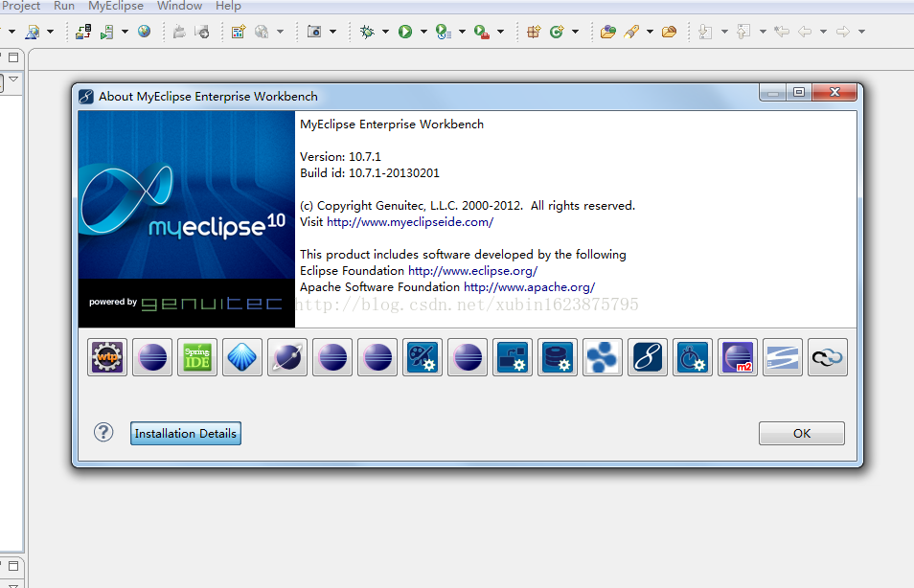The image size is (914, 588).
Task: Click the myeclipse 10 splash image
Action: pos(187,219)
